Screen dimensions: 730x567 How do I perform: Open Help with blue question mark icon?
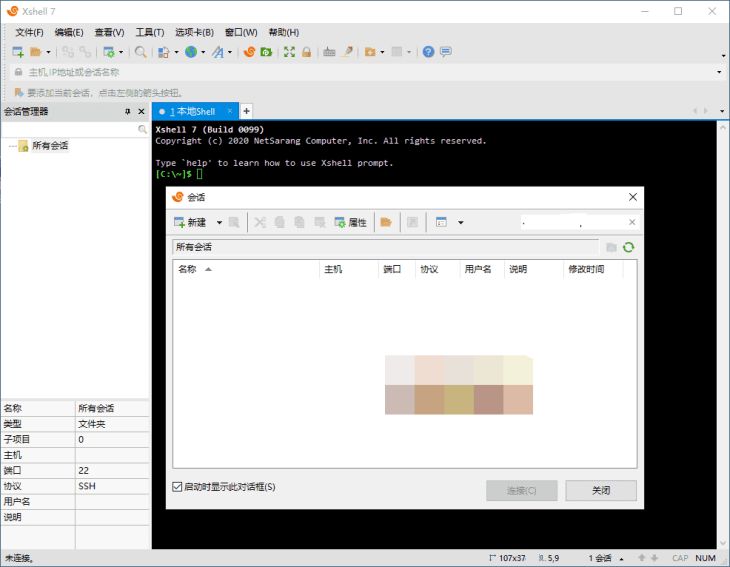click(428, 52)
